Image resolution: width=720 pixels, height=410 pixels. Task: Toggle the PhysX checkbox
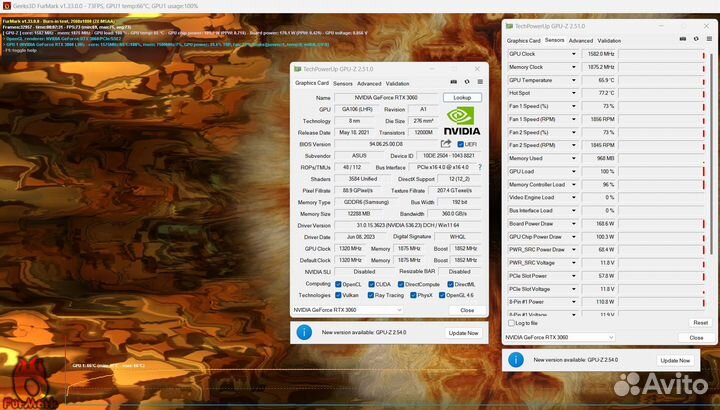pos(413,295)
